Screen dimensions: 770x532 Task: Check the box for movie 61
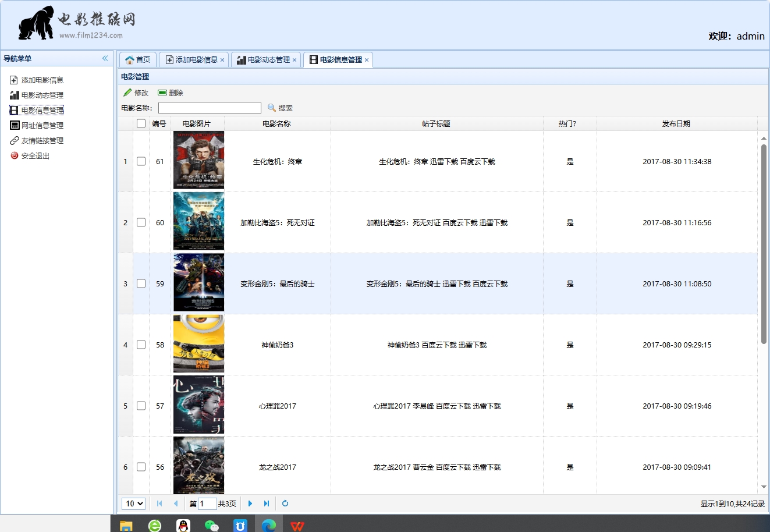point(141,161)
